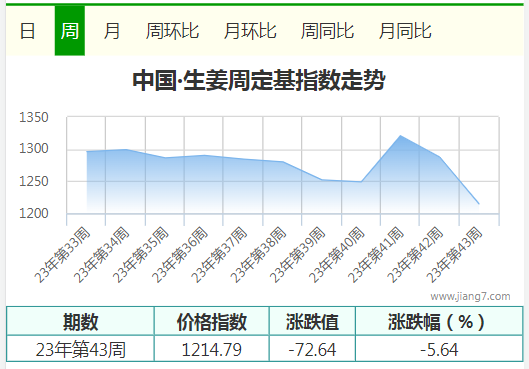This screenshot has width=529, height=369.
Task: Select the highlighted 周 weekly tab
Action: pyautogui.click(x=70, y=31)
